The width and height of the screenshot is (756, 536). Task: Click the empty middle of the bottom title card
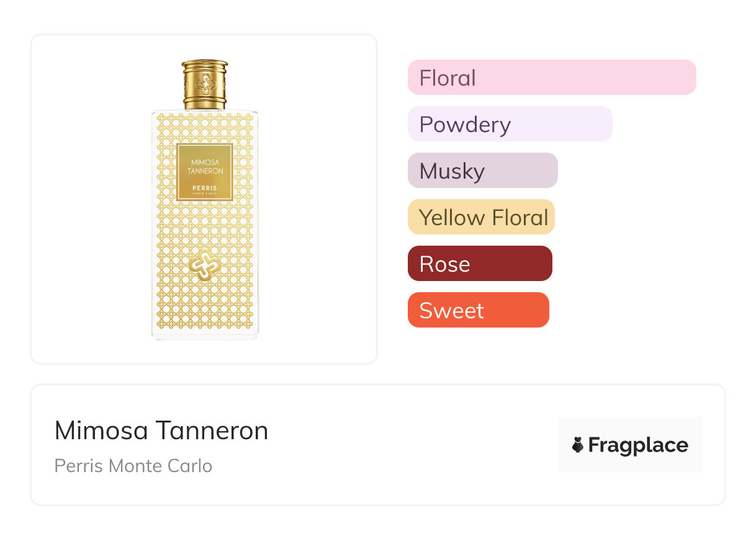pos(403,445)
